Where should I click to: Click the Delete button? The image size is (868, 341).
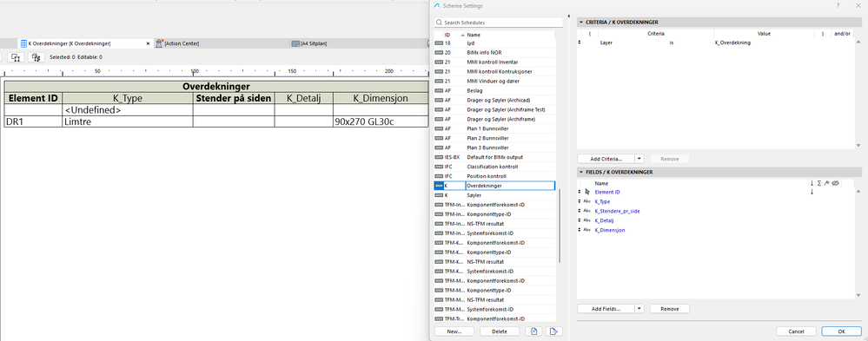click(500, 331)
